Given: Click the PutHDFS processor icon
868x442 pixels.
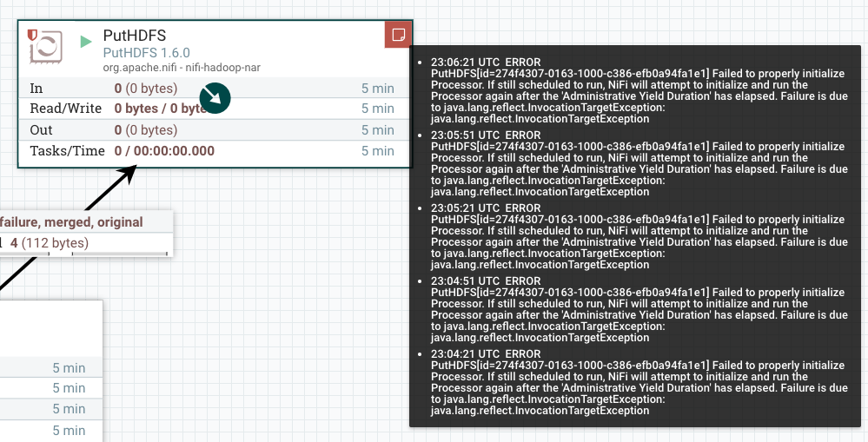Looking at the screenshot, I should [46, 46].
